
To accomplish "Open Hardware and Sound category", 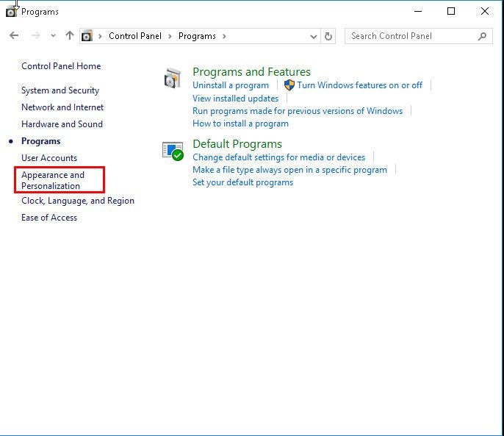I will [62, 124].
